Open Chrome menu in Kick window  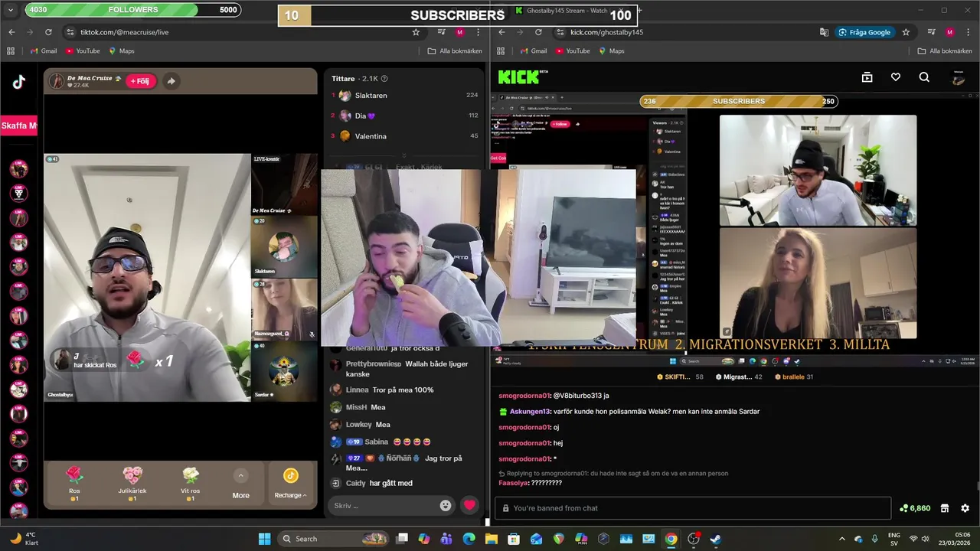(969, 32)
